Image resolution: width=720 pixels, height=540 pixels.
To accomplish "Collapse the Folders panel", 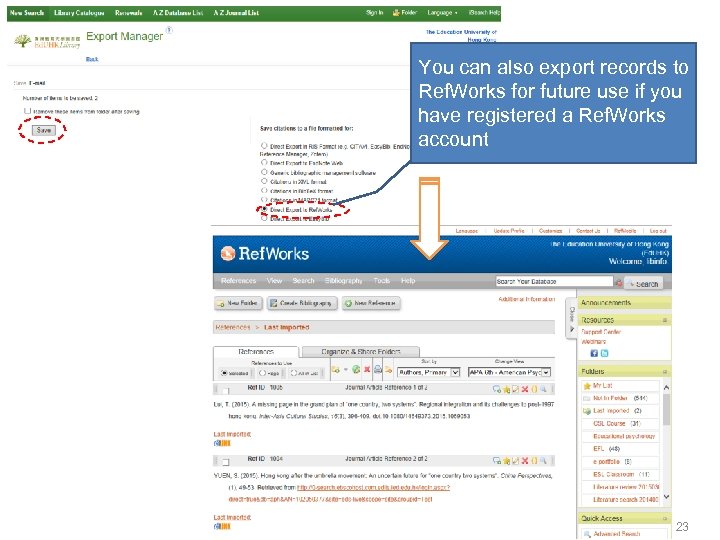I will click(x=664, y=371).
